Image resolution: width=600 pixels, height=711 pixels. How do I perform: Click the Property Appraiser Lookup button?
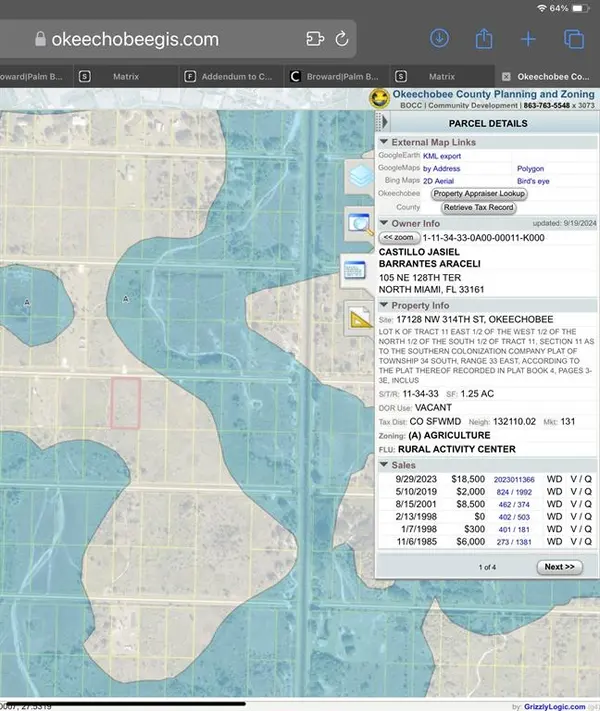click(x=479, y=193)
